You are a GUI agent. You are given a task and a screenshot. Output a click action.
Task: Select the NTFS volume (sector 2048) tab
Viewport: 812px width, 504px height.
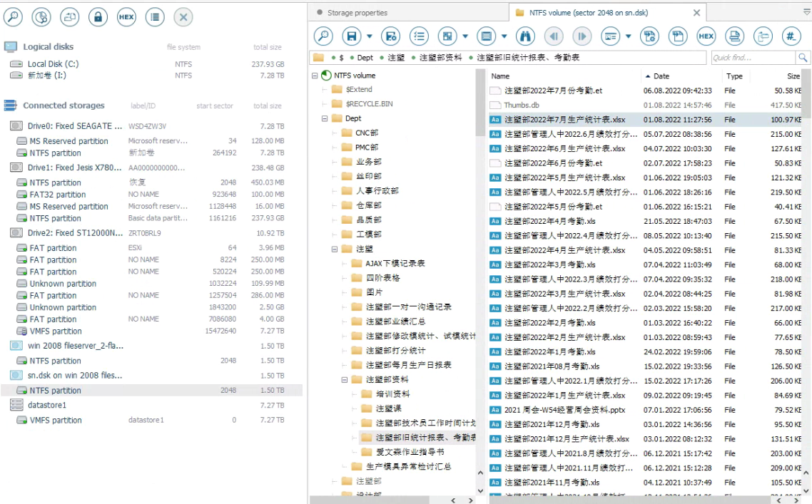[588, 12]
